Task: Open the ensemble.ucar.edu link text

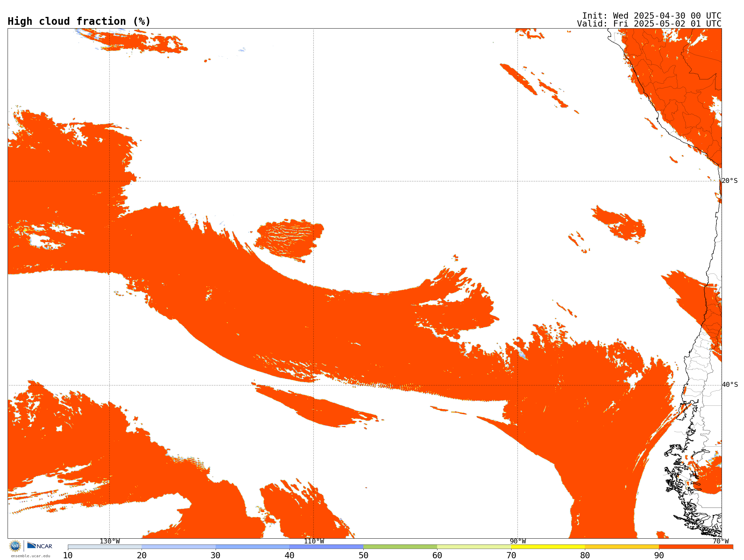Action: pos(30,556)
